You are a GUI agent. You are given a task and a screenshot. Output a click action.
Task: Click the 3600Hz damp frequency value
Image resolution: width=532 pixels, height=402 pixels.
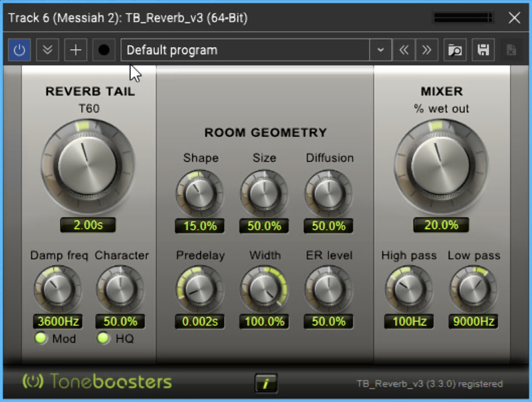58,322
